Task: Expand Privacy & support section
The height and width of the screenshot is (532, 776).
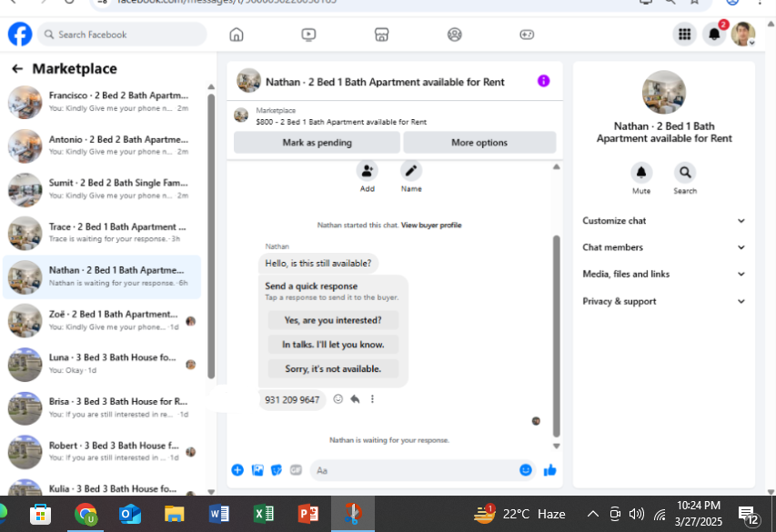Action: click(x=664, y=301)
